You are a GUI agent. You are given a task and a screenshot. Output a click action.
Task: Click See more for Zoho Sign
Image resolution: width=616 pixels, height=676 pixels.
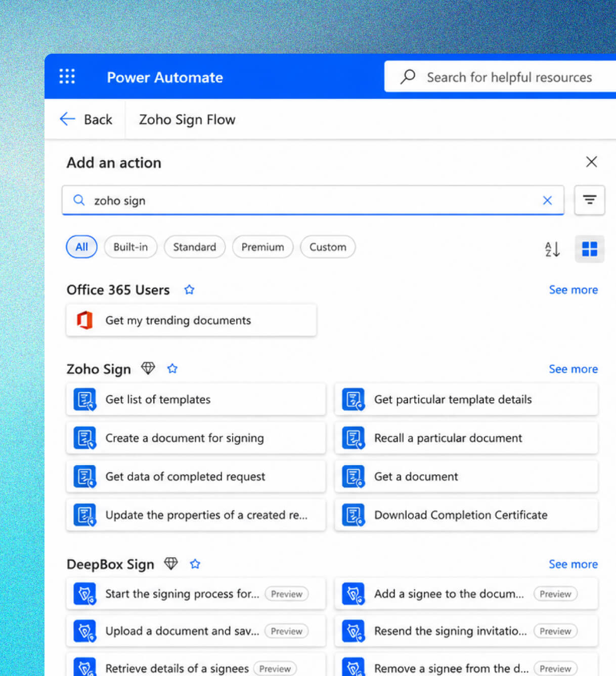[573, 369]
